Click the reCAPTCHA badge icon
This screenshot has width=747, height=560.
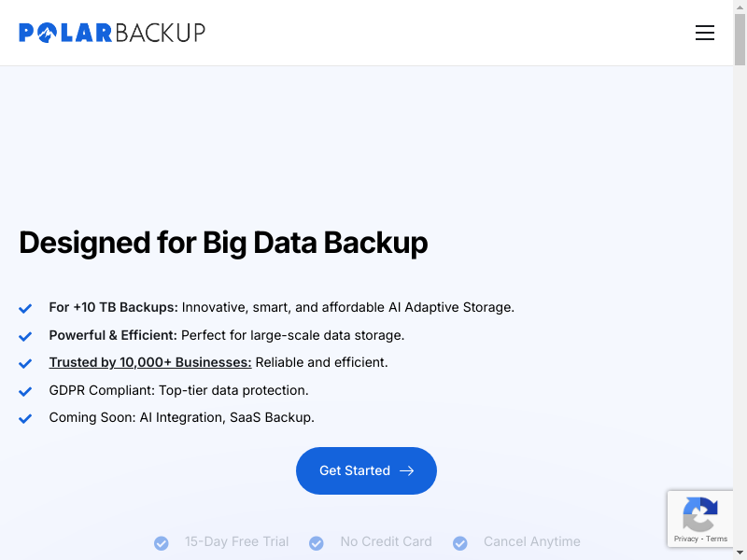click(700, 512)
